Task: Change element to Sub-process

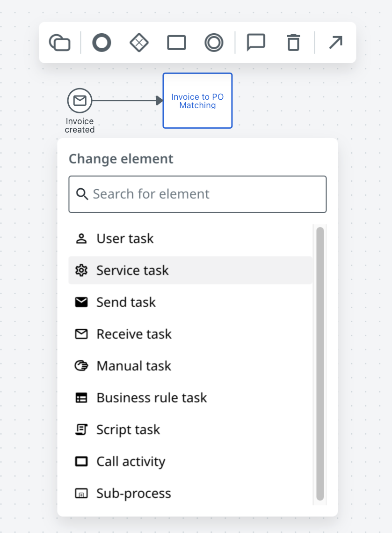Action: (190, 493)
